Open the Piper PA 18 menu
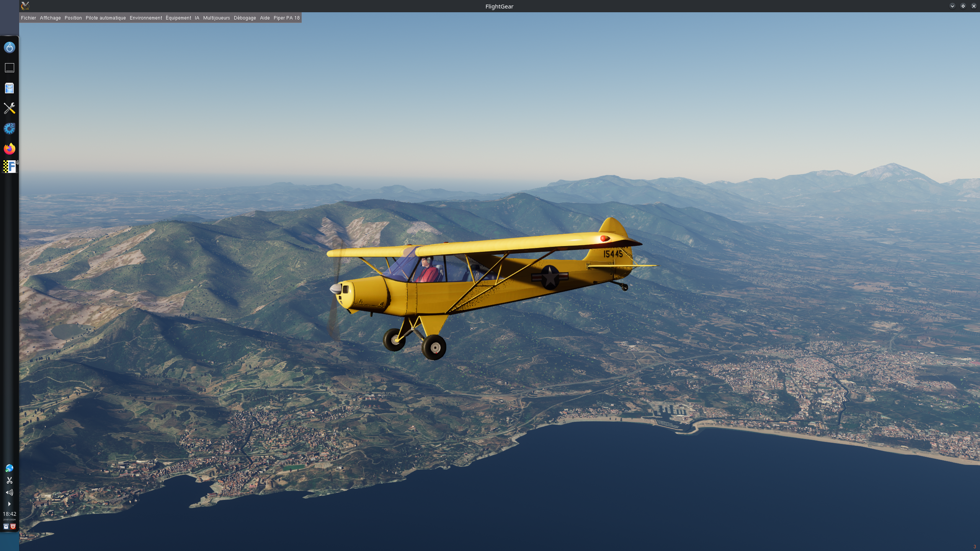The height and width of the screenshot is (551, 980). click(x=286, y=18)
